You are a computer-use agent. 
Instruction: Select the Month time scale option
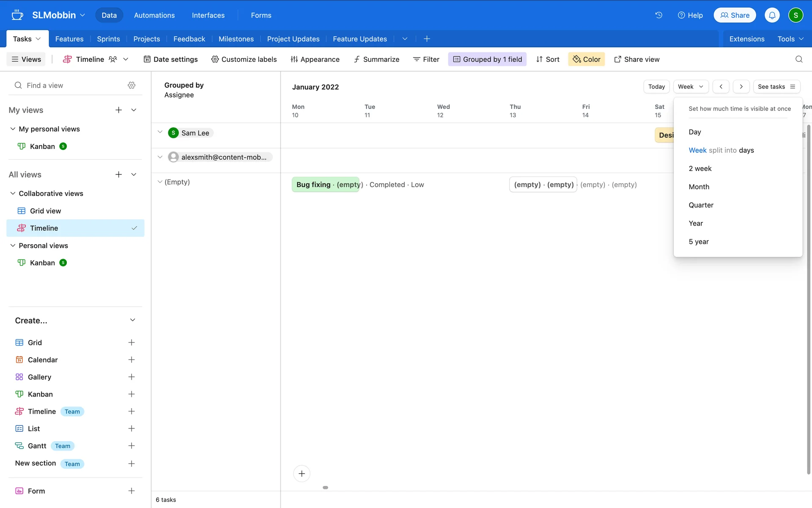[x=699, y=187]
